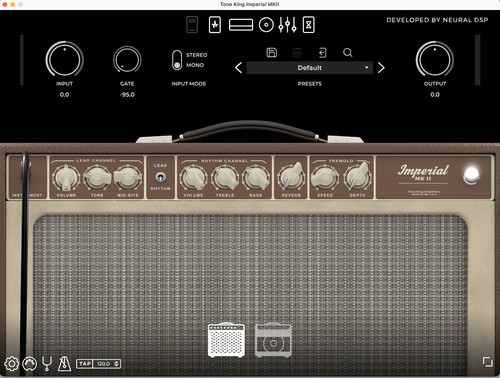Open the tuner fork icon
500x378 pixels.
[x=47, y=364]
